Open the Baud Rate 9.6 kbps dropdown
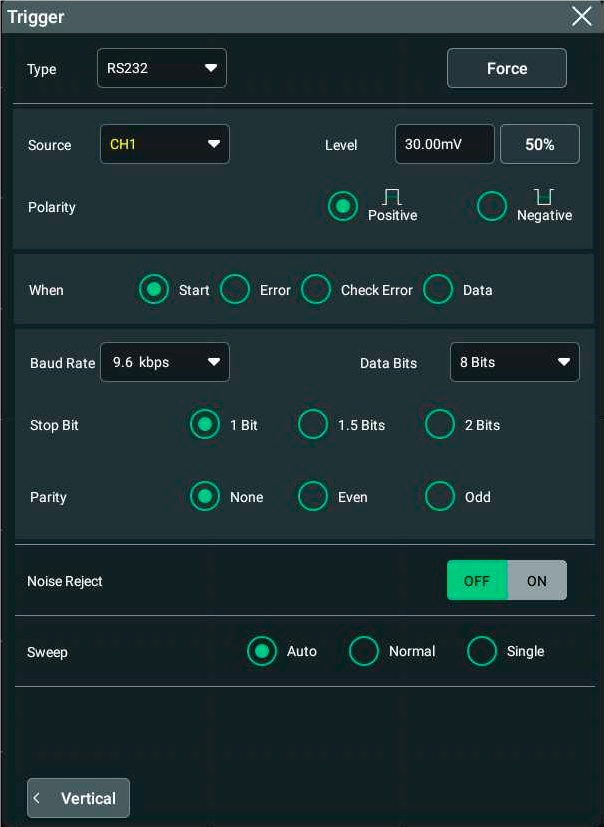Screen dimensions: 604x827 165,362
